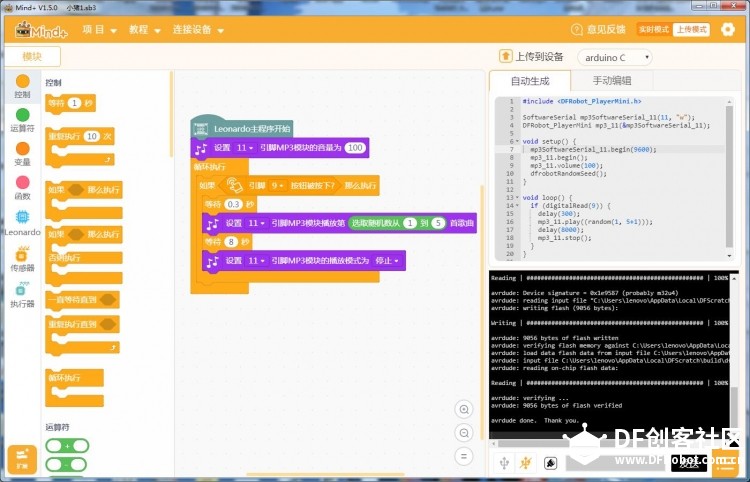Select the 函数 (Functions) pink category
The width and height of the screenshot is (750, 482).
[x=22, y=182]
